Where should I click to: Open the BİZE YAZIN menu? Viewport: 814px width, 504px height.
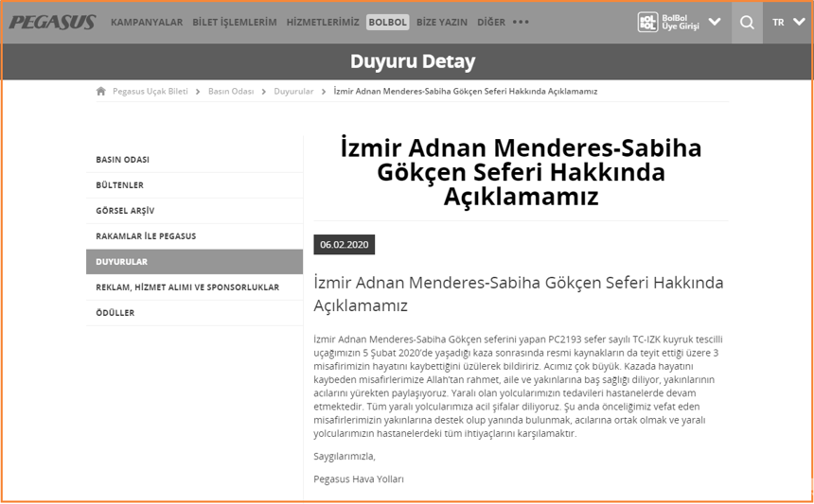(442, 23)
